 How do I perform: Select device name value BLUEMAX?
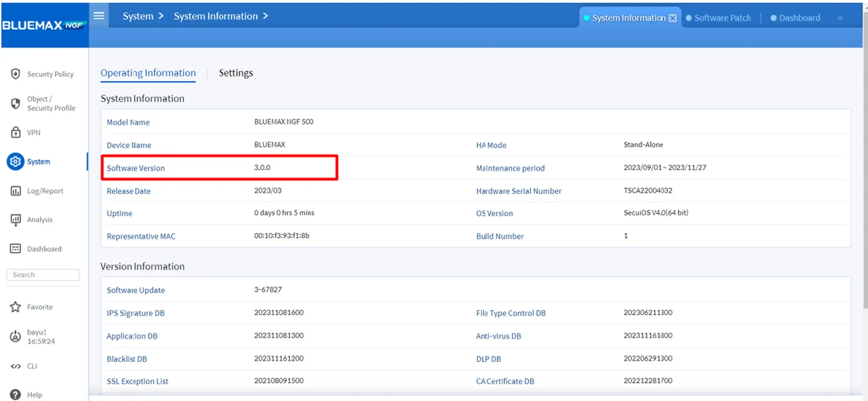click(x=269, y=144)
